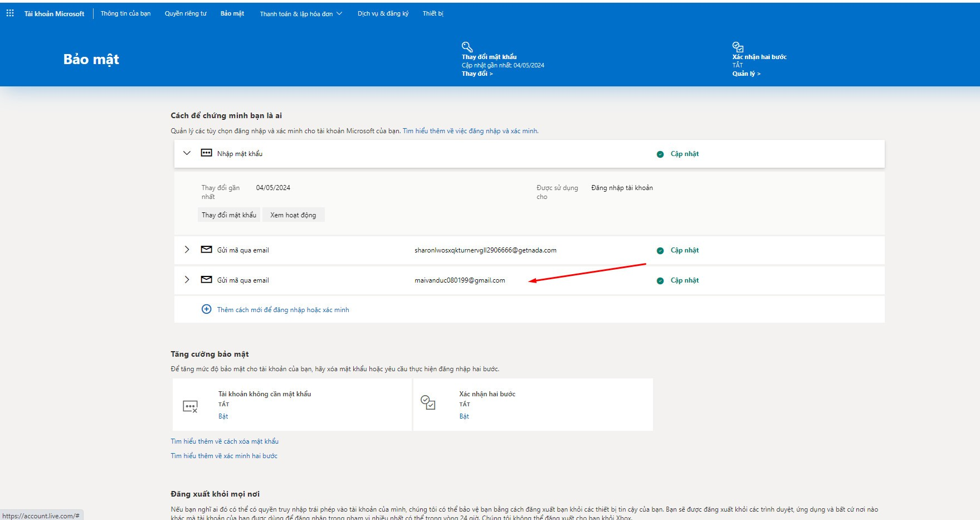980x520 pixels.
Task: Click the key icon for password change
Action: 466,47
